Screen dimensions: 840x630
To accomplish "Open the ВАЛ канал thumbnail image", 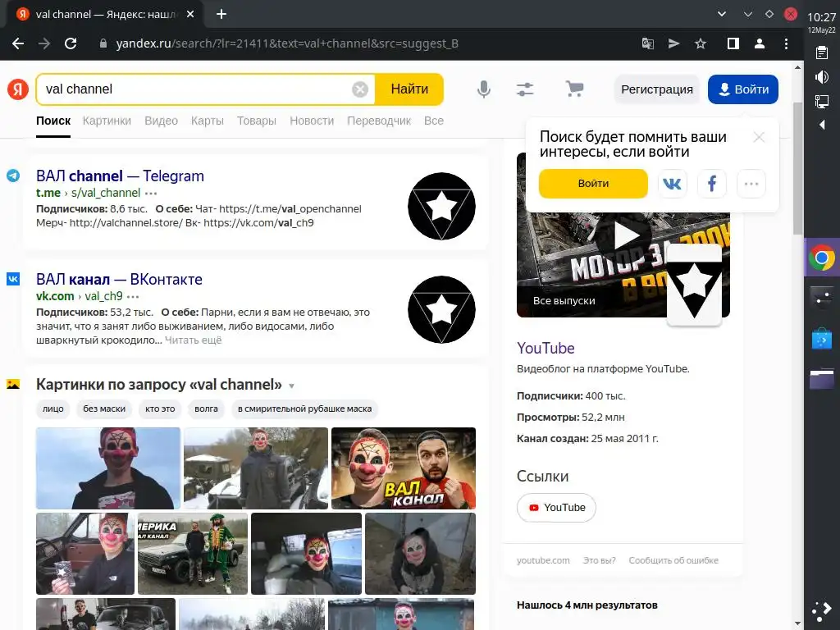I will pos(404,468).
